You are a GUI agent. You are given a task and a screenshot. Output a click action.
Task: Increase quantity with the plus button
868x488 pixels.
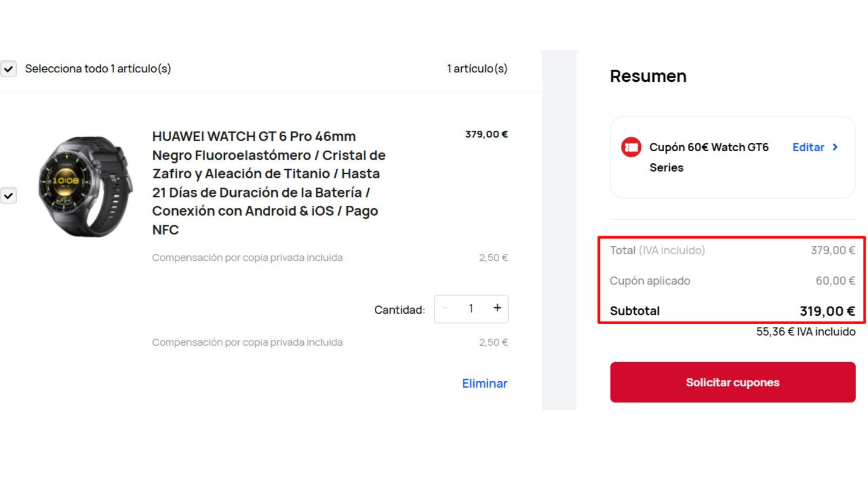pos(497,308)
